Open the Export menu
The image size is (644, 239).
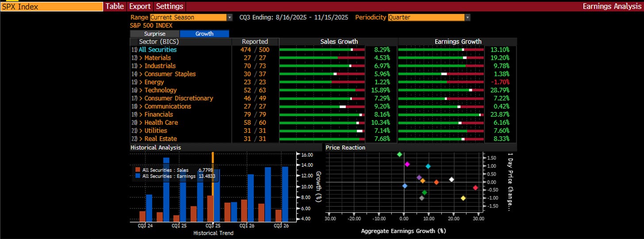140,6
